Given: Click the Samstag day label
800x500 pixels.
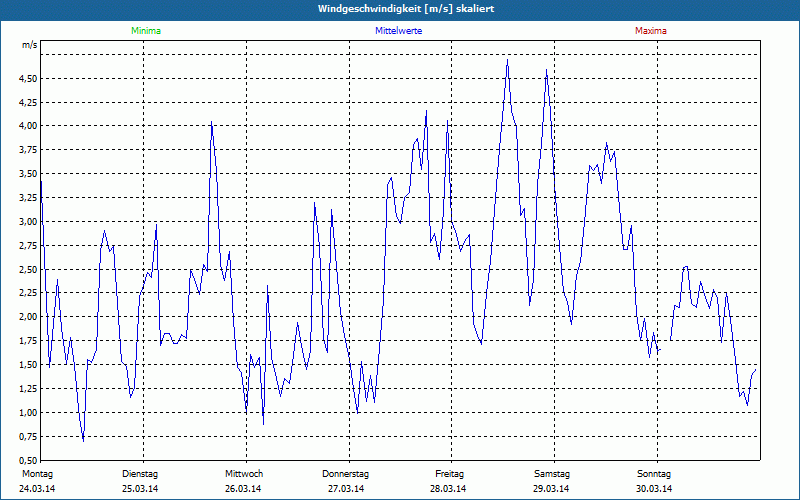Looking at the screenshot, I should tap(552, 474).
